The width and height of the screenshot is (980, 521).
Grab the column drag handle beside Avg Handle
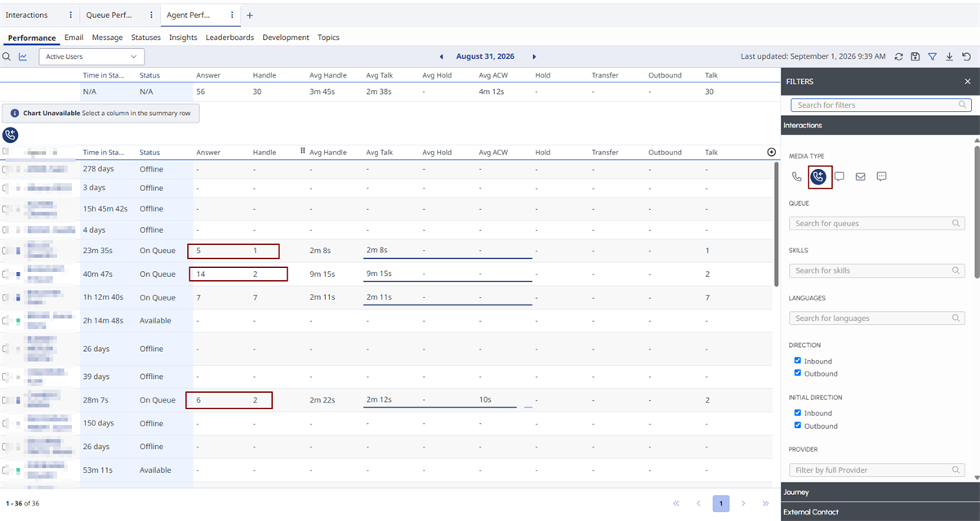pos(303,151)
